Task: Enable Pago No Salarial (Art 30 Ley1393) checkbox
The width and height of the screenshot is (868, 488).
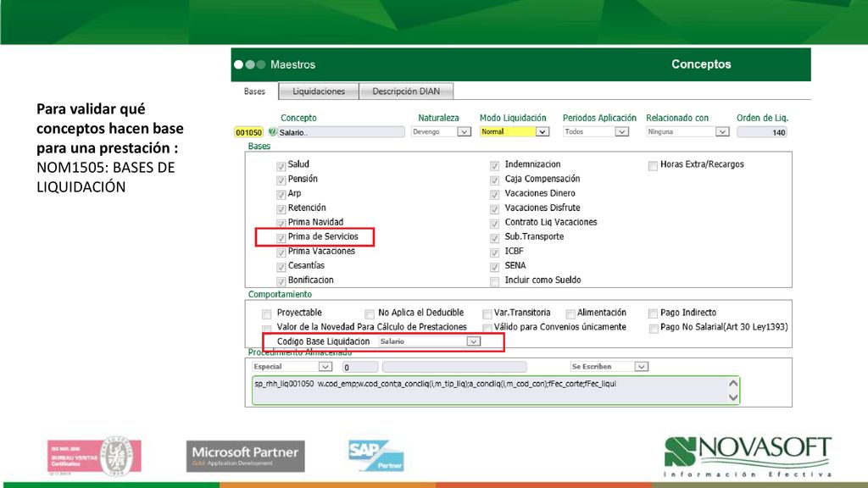Action: pyautogui.click(x=654, y=329)
